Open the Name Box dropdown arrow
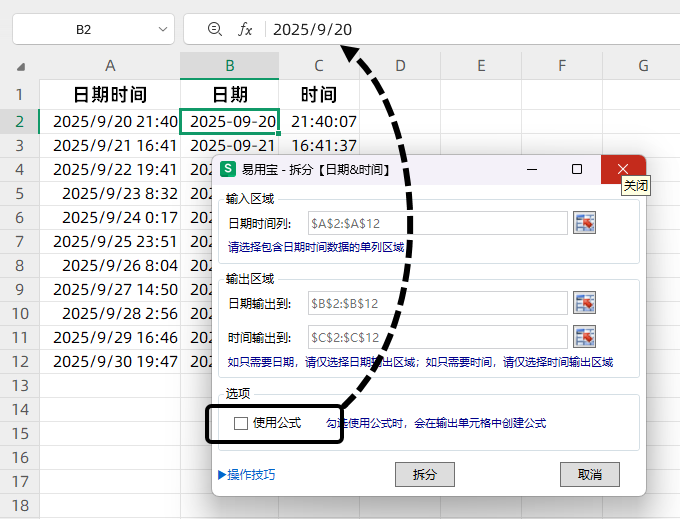This screenshot has width=680, height=519. click(x=164, y=30)
